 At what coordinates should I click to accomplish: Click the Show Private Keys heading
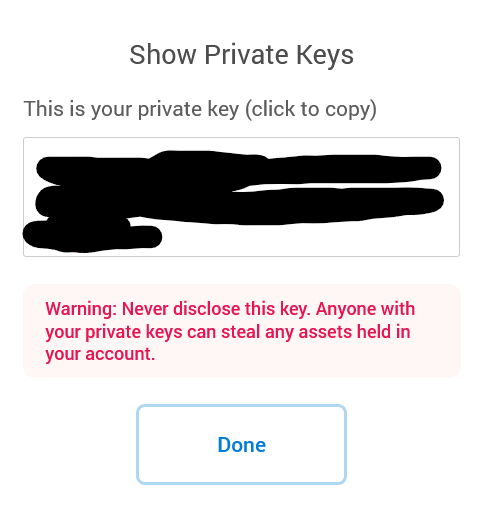pos(241,54)
